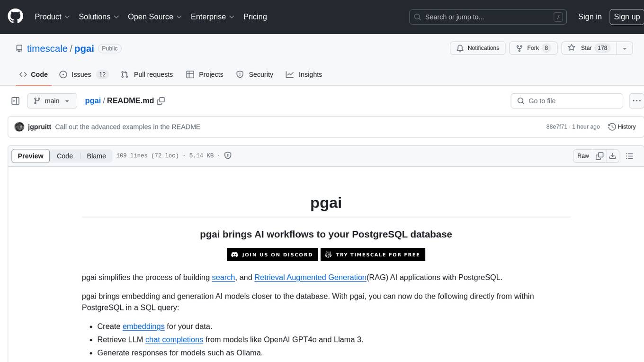Click the repository book icon beside timescale
Image resolution: width=644 pixels, height=362 pixels.
tap(19, 48)
